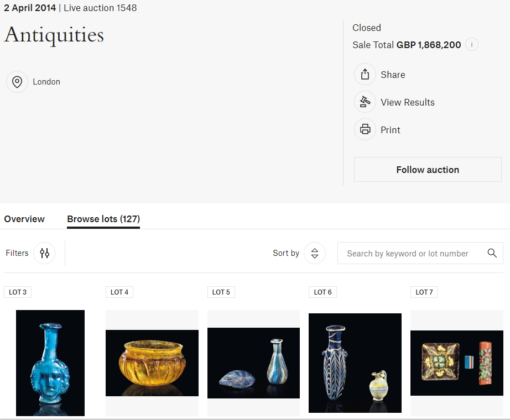Switch to the Overview tab

[24, 219]
